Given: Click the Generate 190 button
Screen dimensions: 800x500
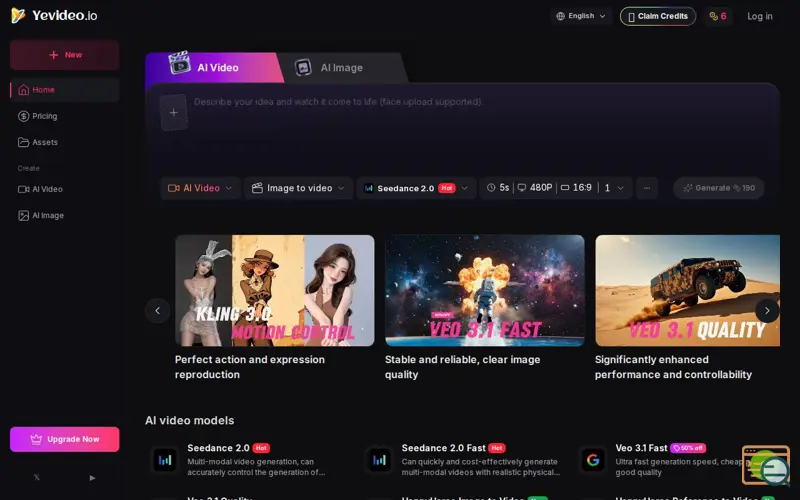Looking at the screenshot, I should click(718, 188).
